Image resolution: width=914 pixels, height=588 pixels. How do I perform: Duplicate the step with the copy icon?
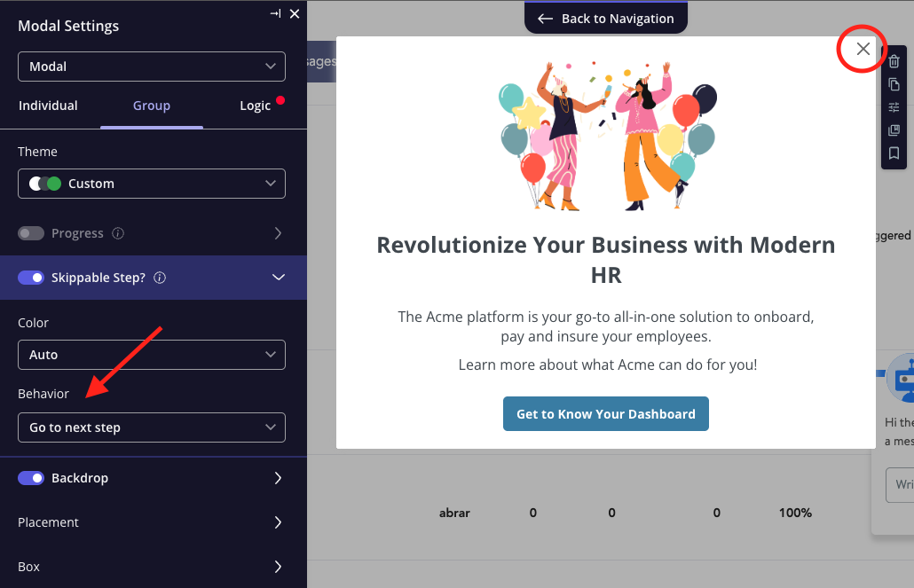coord(894,84)
